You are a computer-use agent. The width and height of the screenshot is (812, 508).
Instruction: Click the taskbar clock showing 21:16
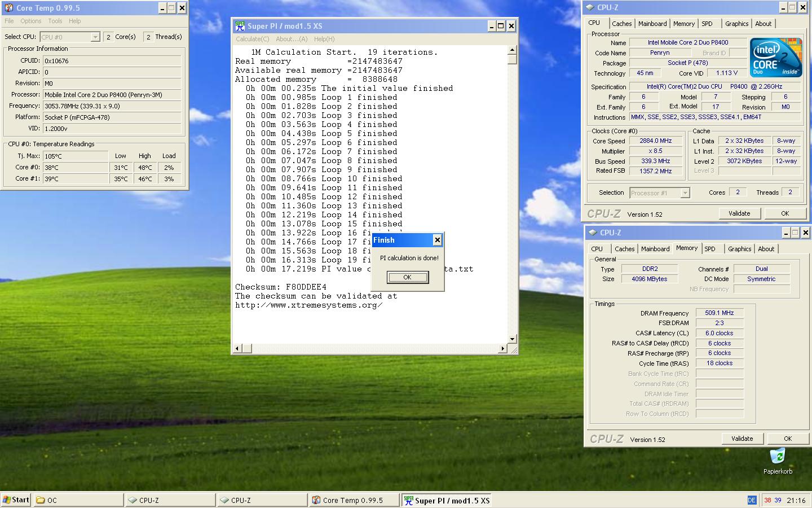pyautogui.click(x=796, y=500)
